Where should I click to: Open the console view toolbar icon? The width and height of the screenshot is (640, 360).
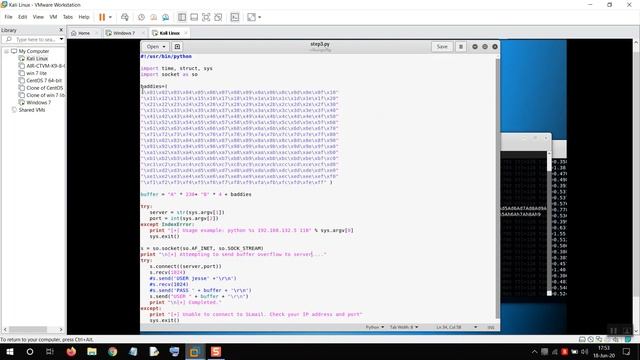tap(235, 17)
